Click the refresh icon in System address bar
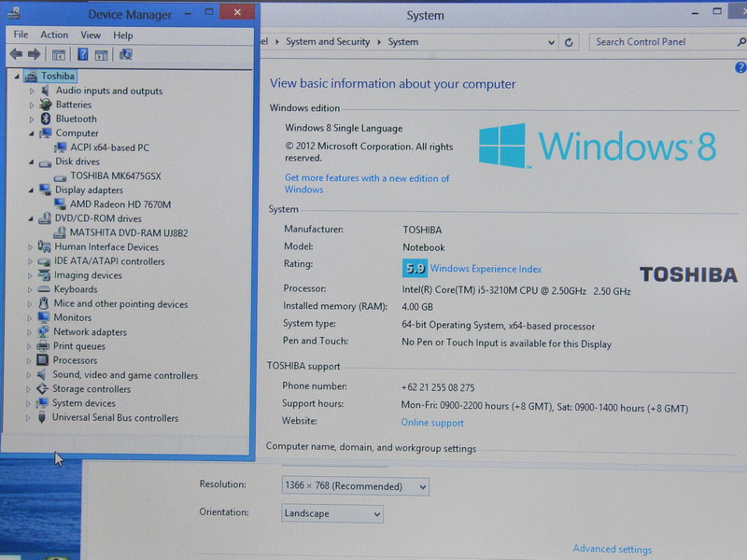747x560 pixels. 569,42
